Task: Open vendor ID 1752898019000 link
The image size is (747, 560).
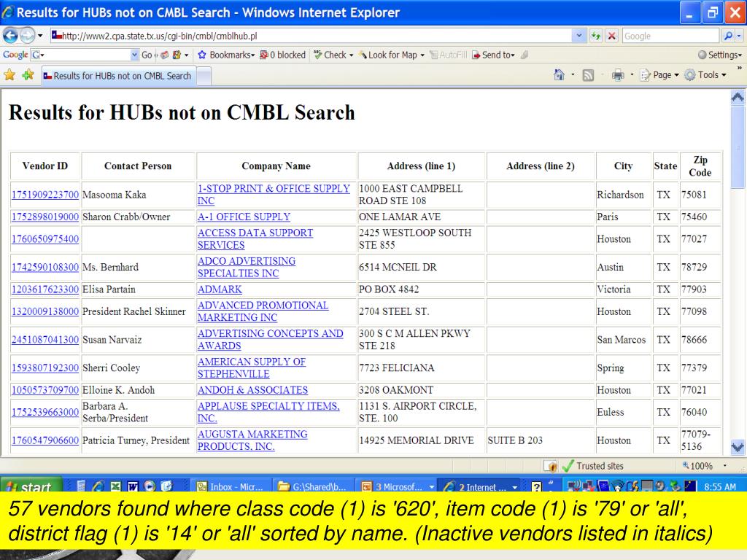Action: tap(45, 217)
